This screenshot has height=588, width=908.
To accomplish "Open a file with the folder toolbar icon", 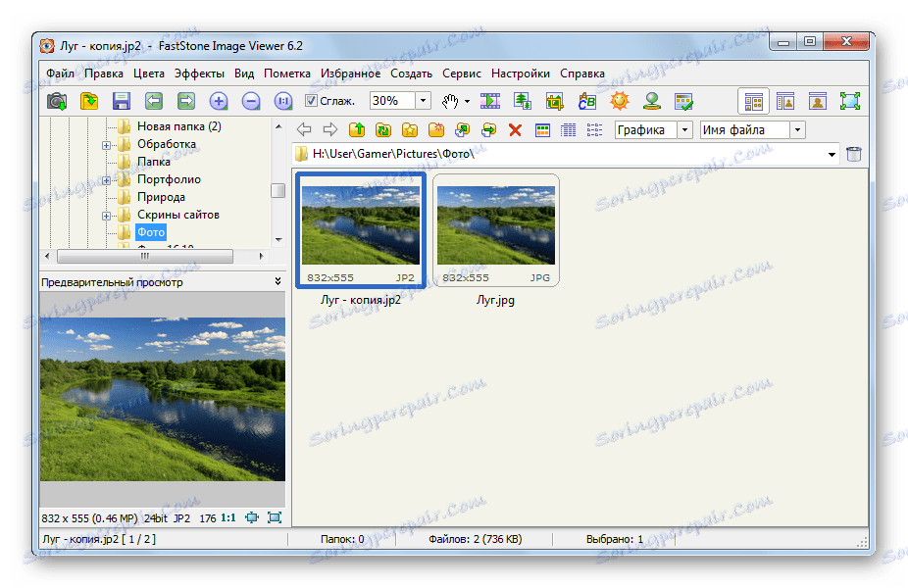I will [88, 101].
